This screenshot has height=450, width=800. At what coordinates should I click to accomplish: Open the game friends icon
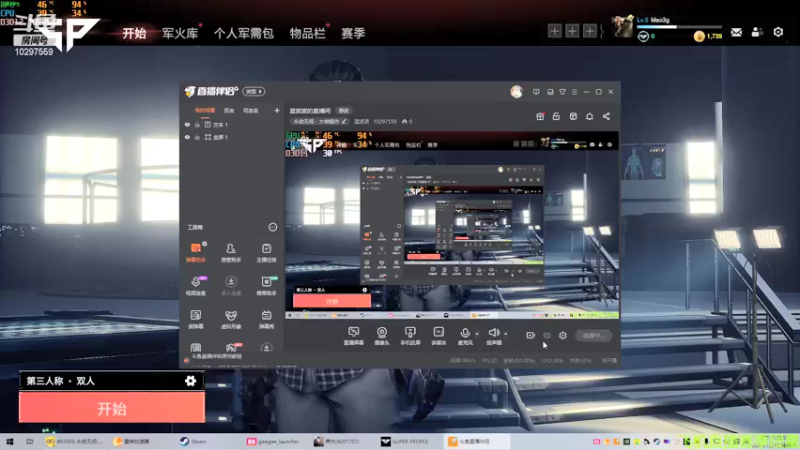click(757, 32)
